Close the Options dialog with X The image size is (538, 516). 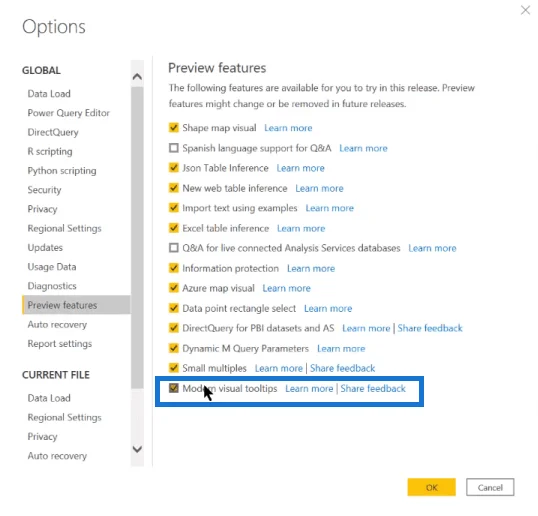pyautogui.click(x=525, y=10)
